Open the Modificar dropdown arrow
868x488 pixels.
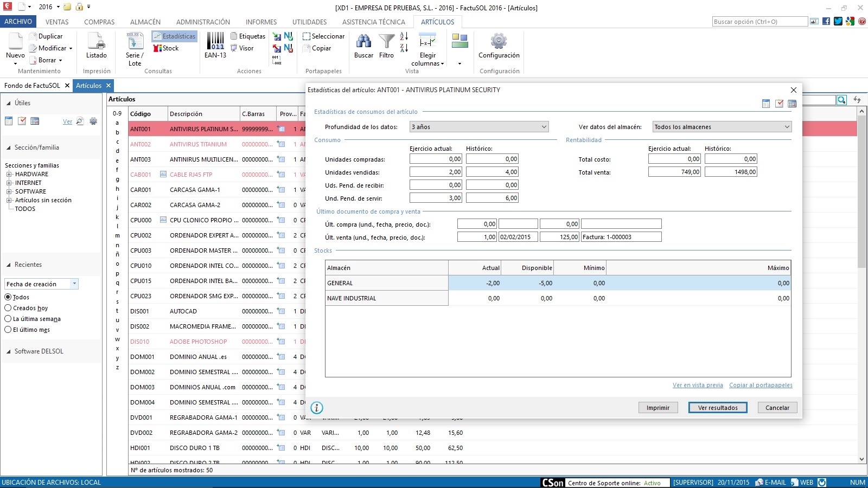pos(71,48)
